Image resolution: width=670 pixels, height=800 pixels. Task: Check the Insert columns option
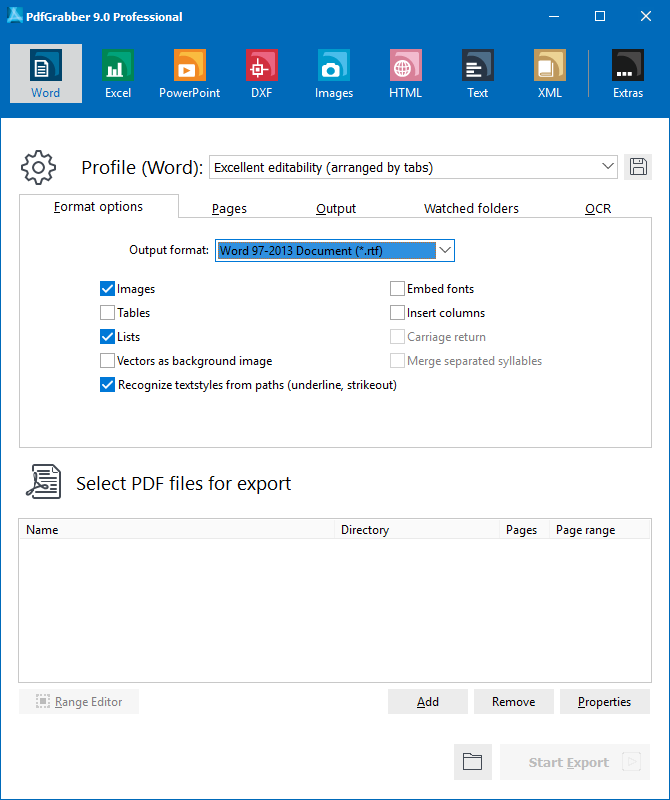[397, 313]
